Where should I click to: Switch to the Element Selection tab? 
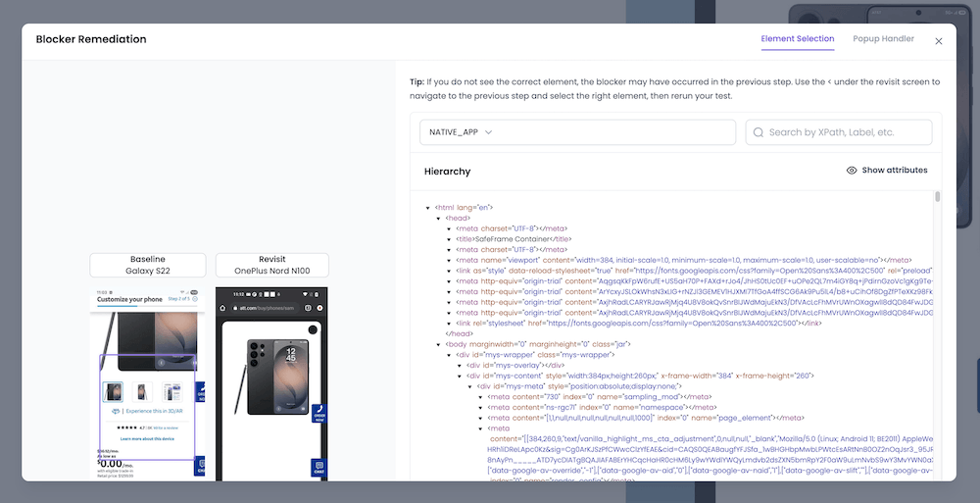pyautogui.click(x=797, y=39)
